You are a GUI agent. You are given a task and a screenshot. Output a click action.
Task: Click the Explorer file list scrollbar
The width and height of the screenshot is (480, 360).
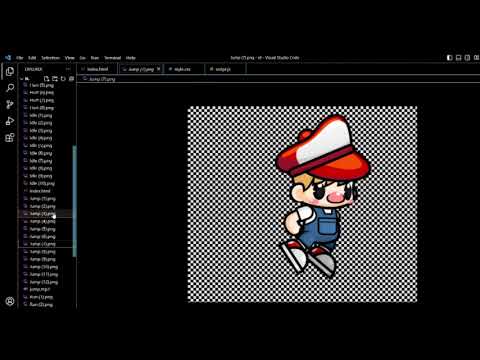[x=74, y=201]
